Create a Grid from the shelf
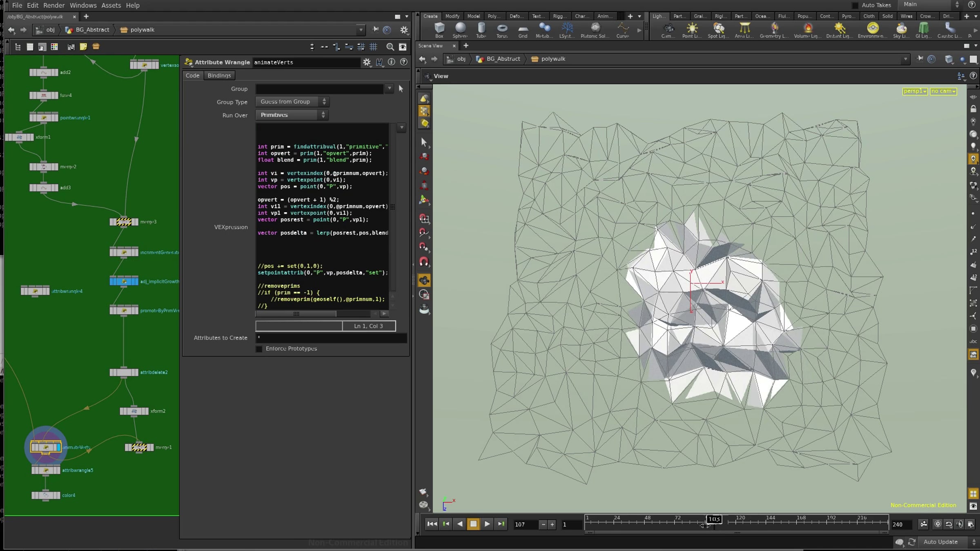This screenshot has width=980, height=551. pyautogui.click(x=523, y=30)
